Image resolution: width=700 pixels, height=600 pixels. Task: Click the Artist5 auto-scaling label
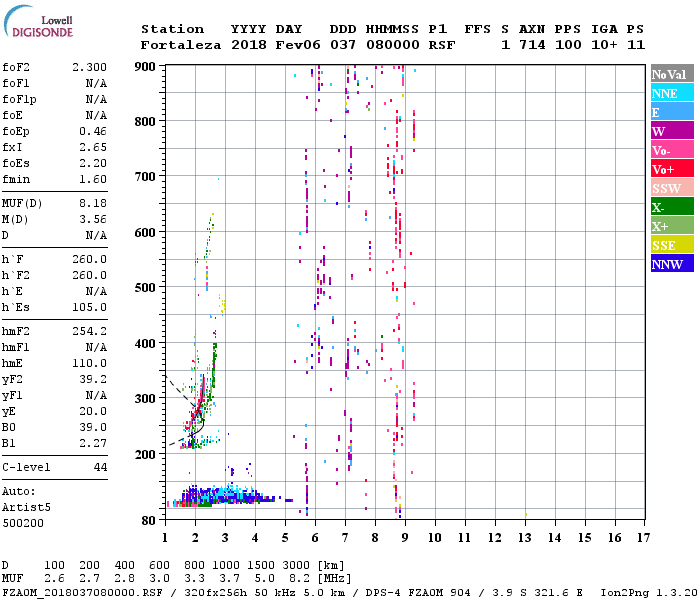[26, 508]
